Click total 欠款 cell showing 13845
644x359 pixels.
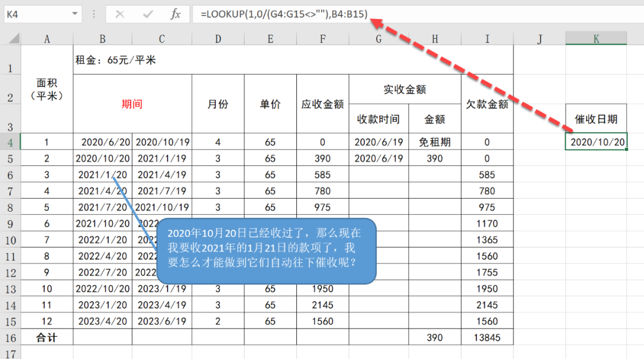[x=487, y=338]
